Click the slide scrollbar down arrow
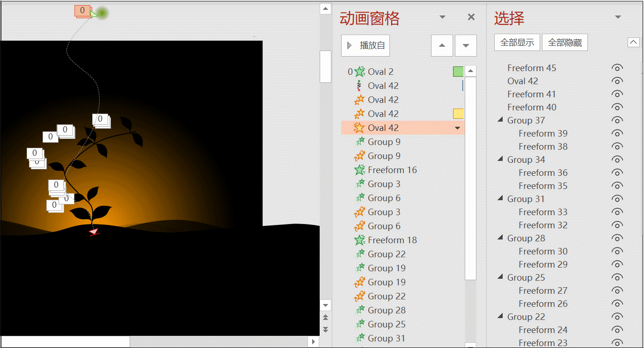The width and height of the screenshot is (644, 348). coord(325,305)
